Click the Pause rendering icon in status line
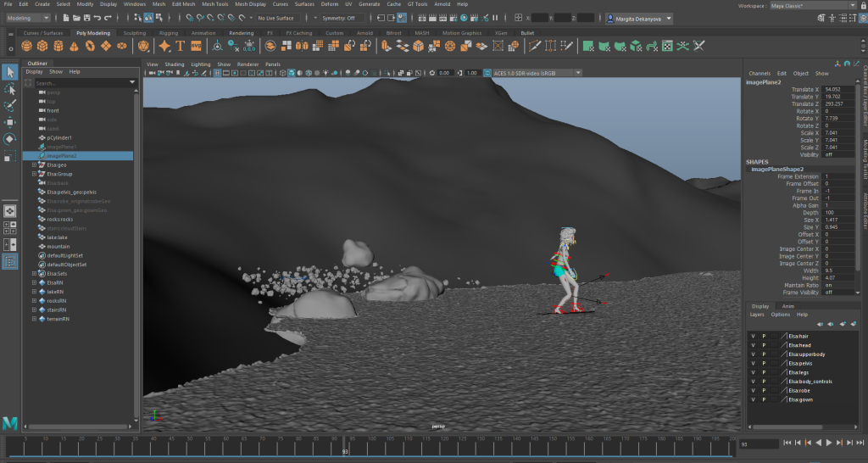 495,18
